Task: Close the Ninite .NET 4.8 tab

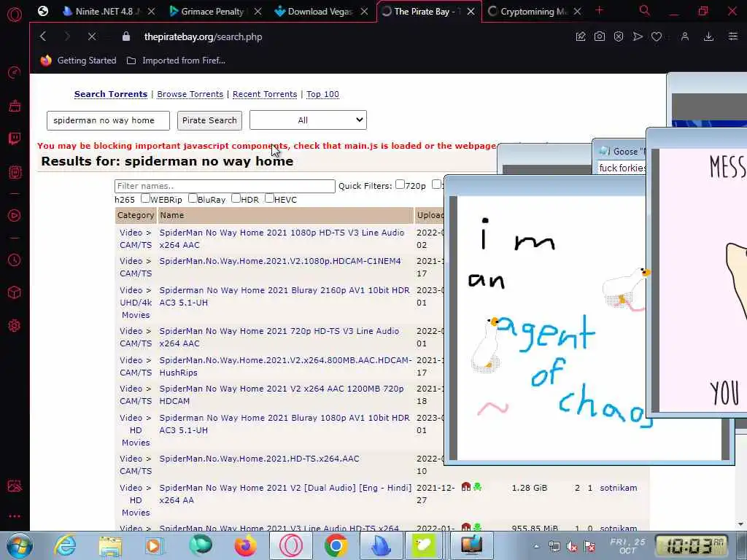Action: pos(151,12)
